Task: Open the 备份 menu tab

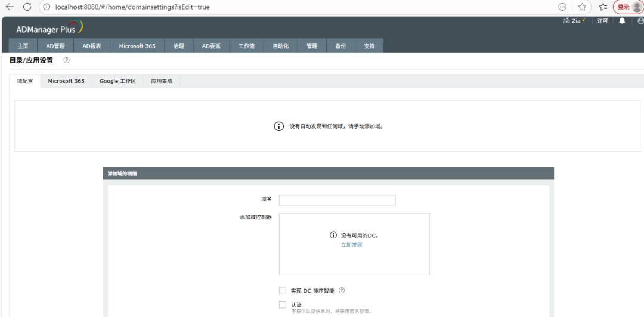Action: click(x=340, y=46)
